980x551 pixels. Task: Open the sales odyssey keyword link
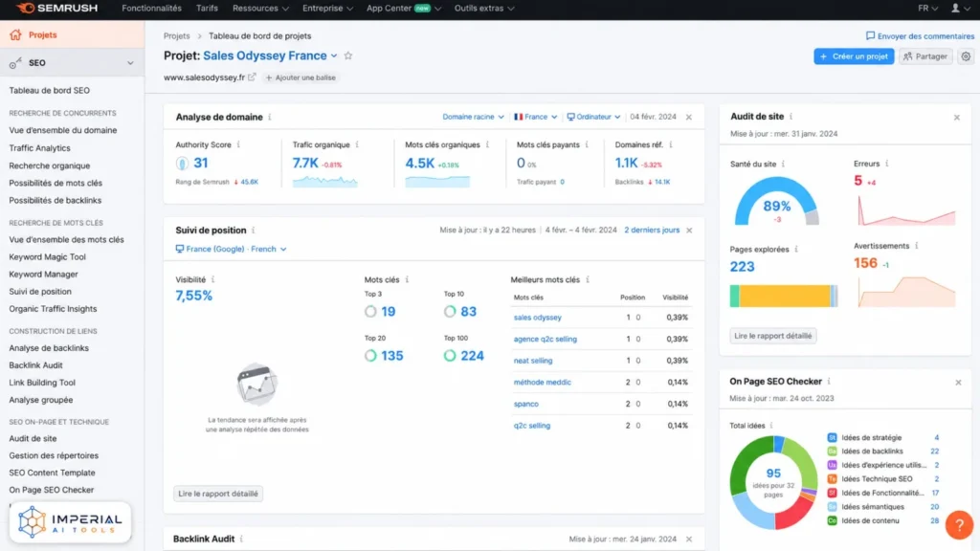click(x=538, y=318)
